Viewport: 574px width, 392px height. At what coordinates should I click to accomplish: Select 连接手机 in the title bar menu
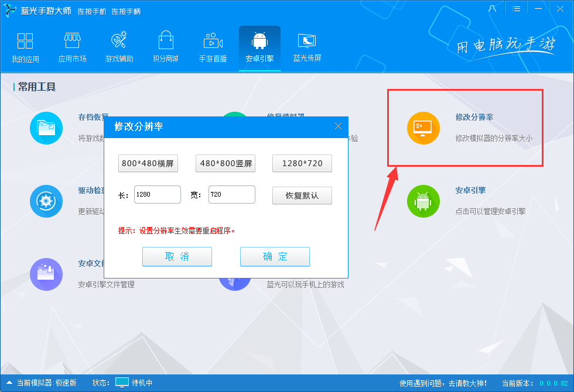92,11
